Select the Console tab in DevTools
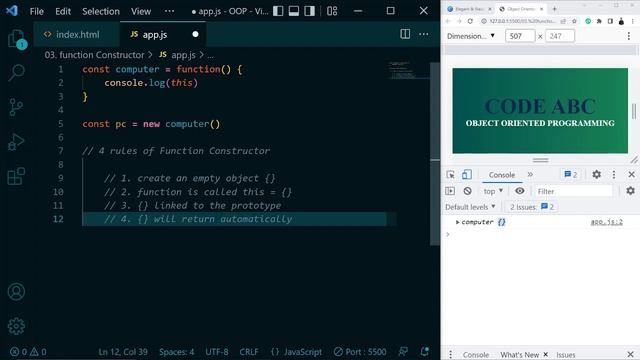 click(502, 175)
